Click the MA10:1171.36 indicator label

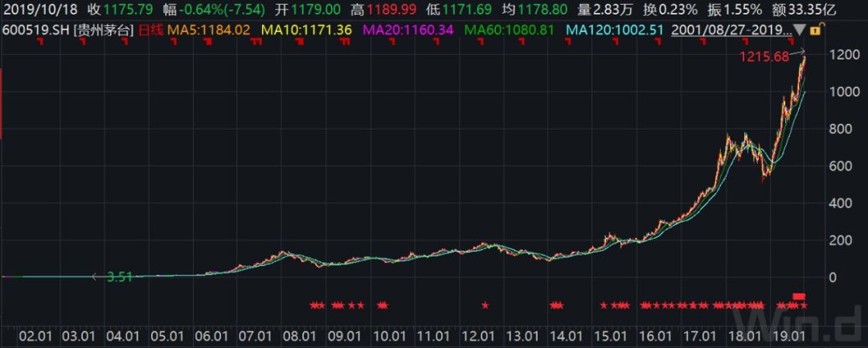pos(306,30)
